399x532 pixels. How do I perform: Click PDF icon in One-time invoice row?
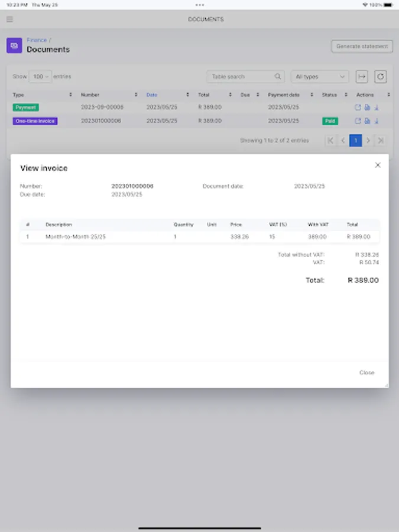tap(367, 121)
